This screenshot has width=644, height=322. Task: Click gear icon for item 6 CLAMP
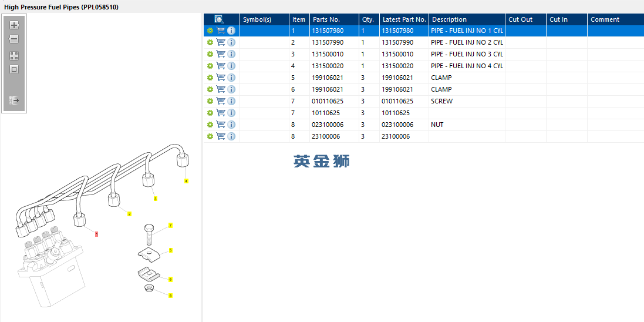point(210,89)
